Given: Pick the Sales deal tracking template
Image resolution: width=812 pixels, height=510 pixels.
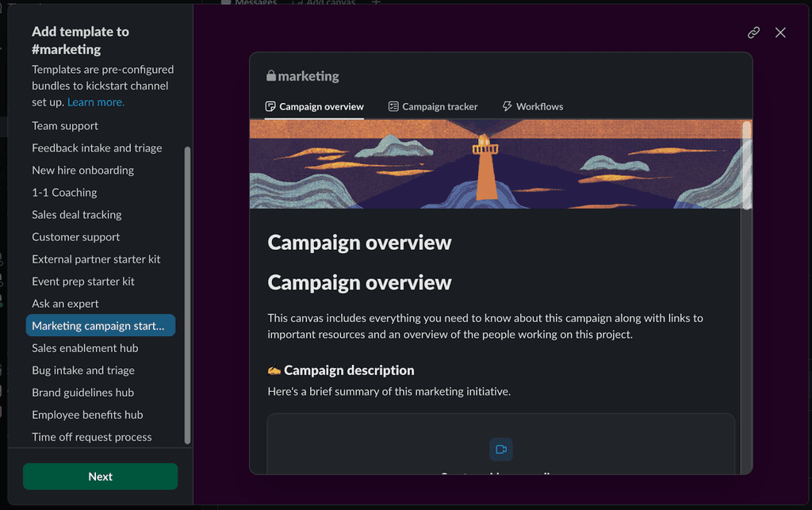Looking at the screenshot, I should pos(76,214).
